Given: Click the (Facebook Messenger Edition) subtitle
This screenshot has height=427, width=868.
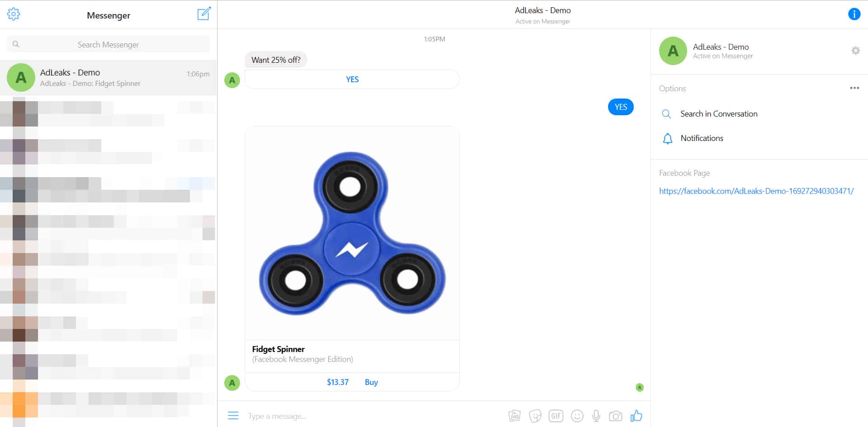Looking at the screenshot, I should point(302,359).
